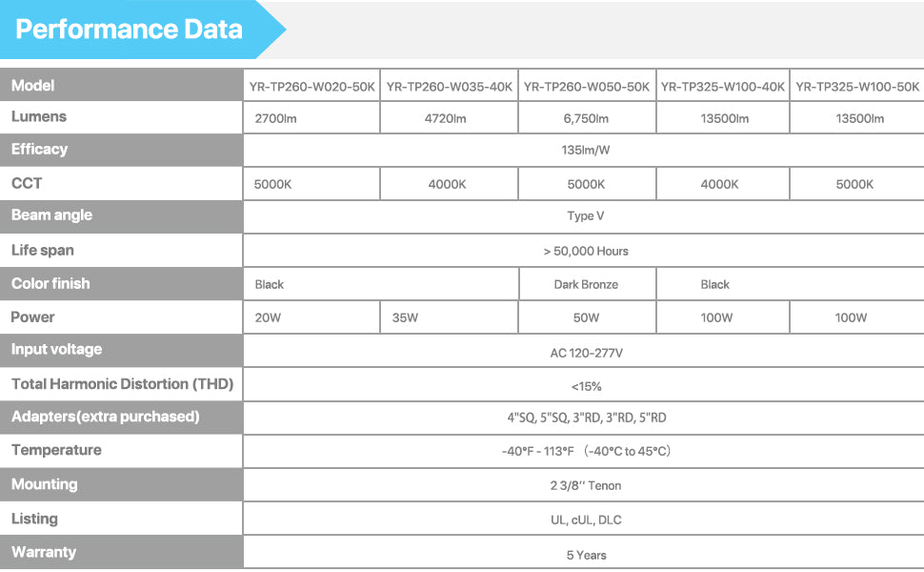Select the 5 Years warranty value
The width and height of the screenshot is (924, 572).
pos(585,555)
